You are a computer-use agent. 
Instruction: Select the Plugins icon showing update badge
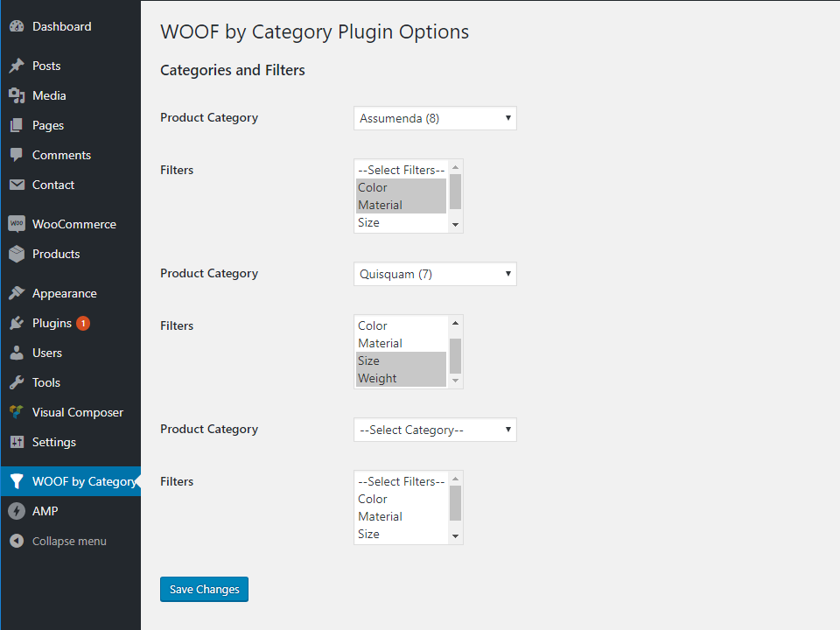point(16,323)
